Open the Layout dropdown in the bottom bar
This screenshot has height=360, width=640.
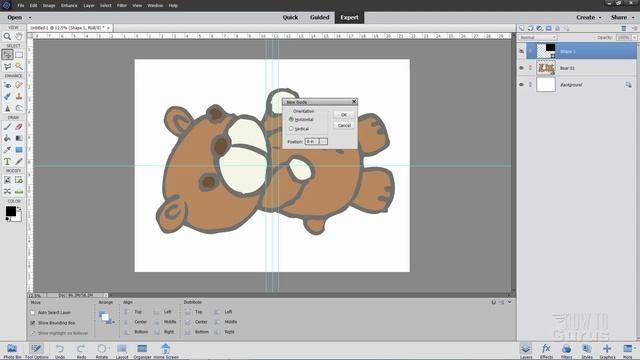tap(122, 350)
